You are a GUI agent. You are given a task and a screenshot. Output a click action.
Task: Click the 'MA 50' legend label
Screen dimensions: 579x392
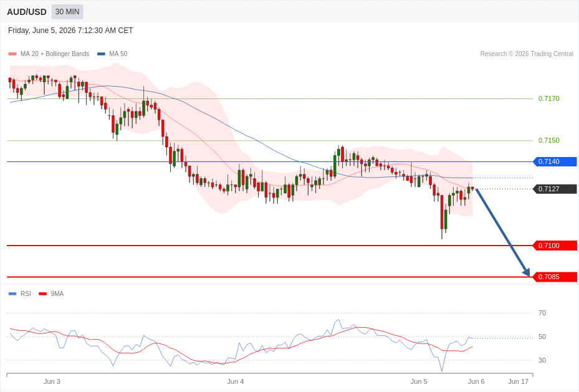(x=118, y=54)
